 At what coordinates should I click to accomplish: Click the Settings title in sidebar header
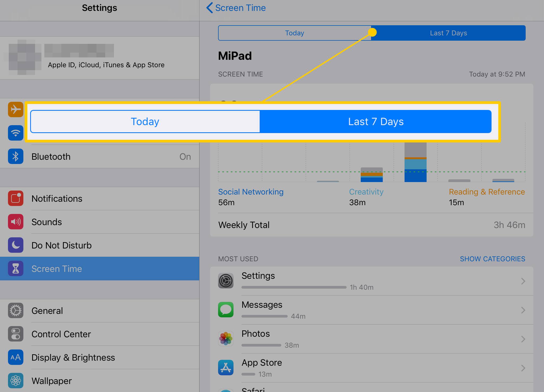(99, 8)
